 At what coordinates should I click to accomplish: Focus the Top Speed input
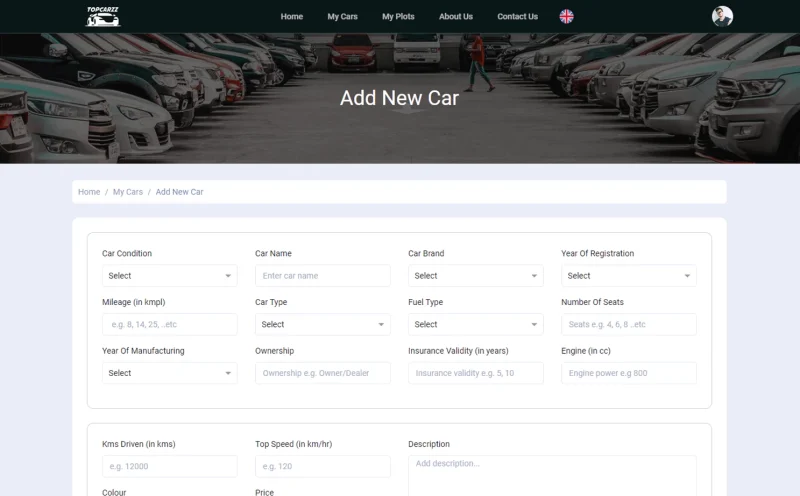[x=322, y=466]
